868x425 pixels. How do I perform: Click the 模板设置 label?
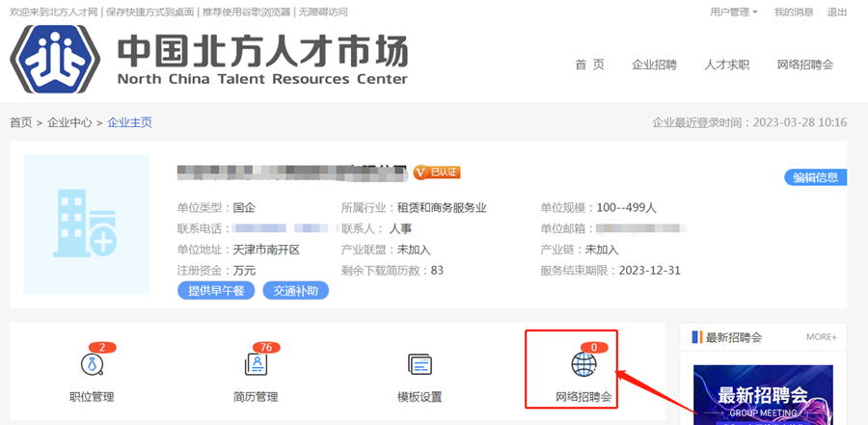click(x=420, y=397)
